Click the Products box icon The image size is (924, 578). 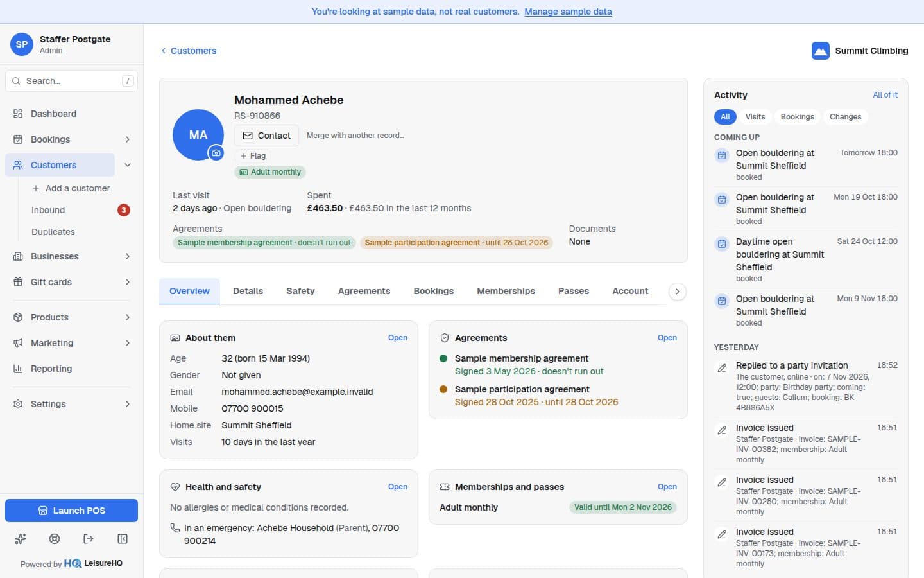point(18,317)
